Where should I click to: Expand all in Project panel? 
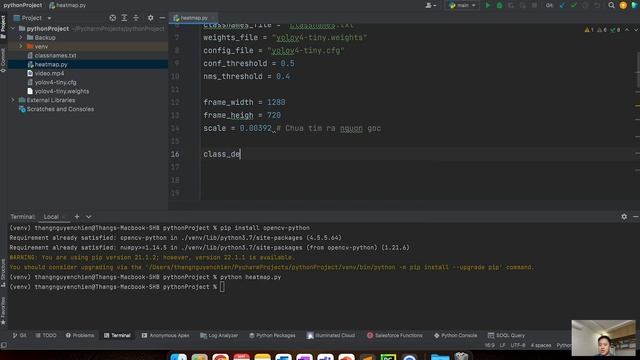[124, 18]
